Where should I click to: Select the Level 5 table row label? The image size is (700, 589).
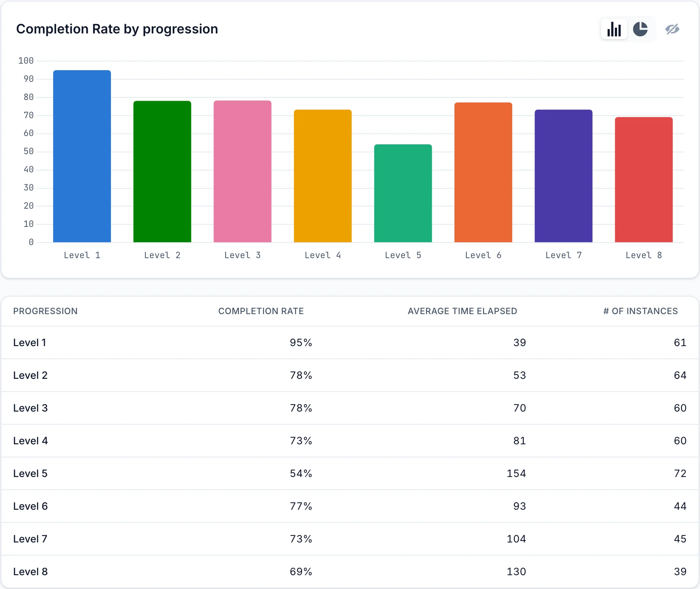point(30,473)
